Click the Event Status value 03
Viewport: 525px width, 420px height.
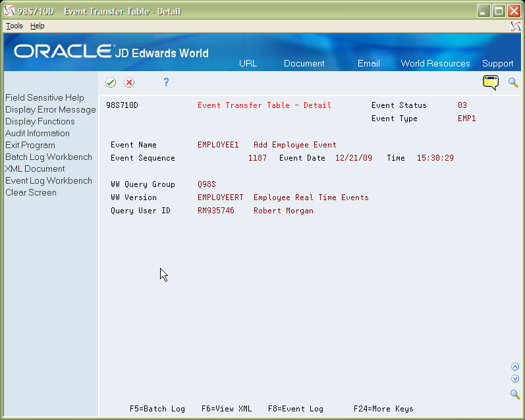[462, 105]
